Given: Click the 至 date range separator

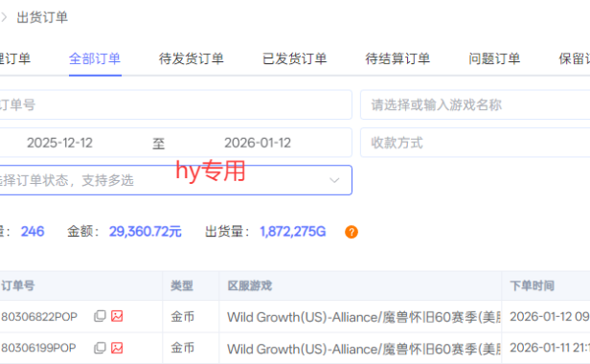Looking at the screenshot, I should (x=158, y=144).
